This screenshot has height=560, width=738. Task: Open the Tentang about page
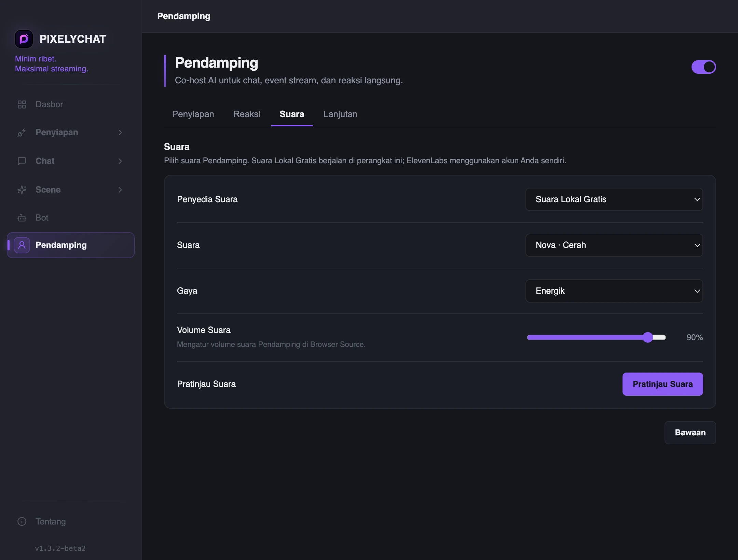70,521
